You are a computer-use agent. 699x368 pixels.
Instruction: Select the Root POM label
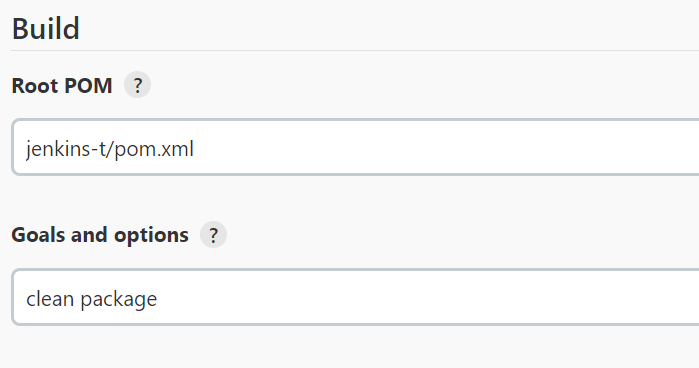tap(62, 85)
